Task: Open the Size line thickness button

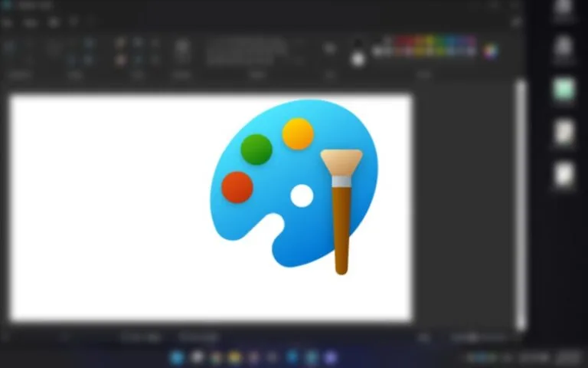Action: coord(330,48)
